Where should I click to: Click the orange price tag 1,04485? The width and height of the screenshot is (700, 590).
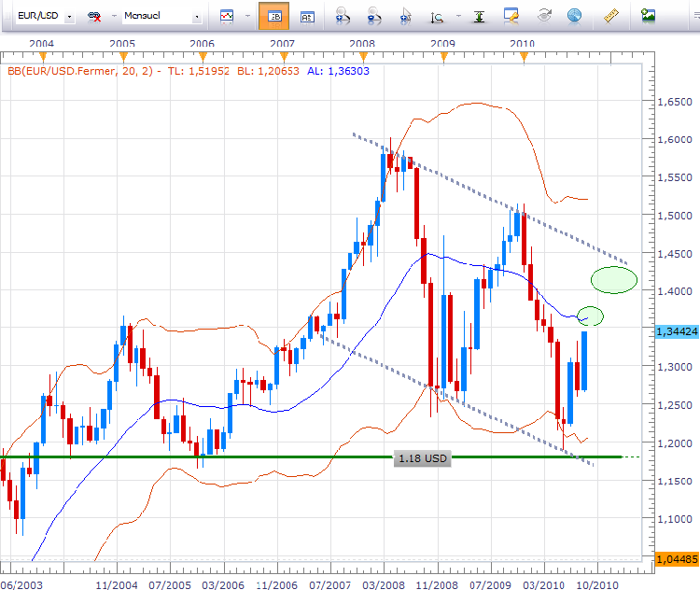pyautogui.click(x=677, y=559)
